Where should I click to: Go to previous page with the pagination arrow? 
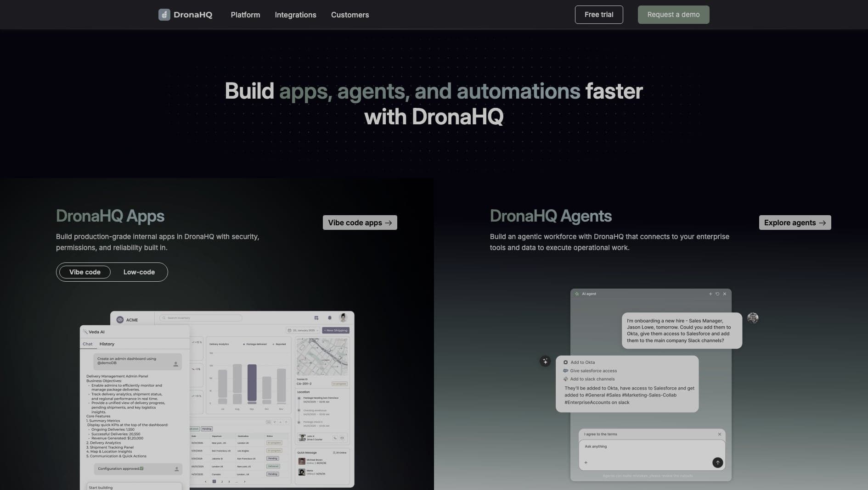[205, 482]
